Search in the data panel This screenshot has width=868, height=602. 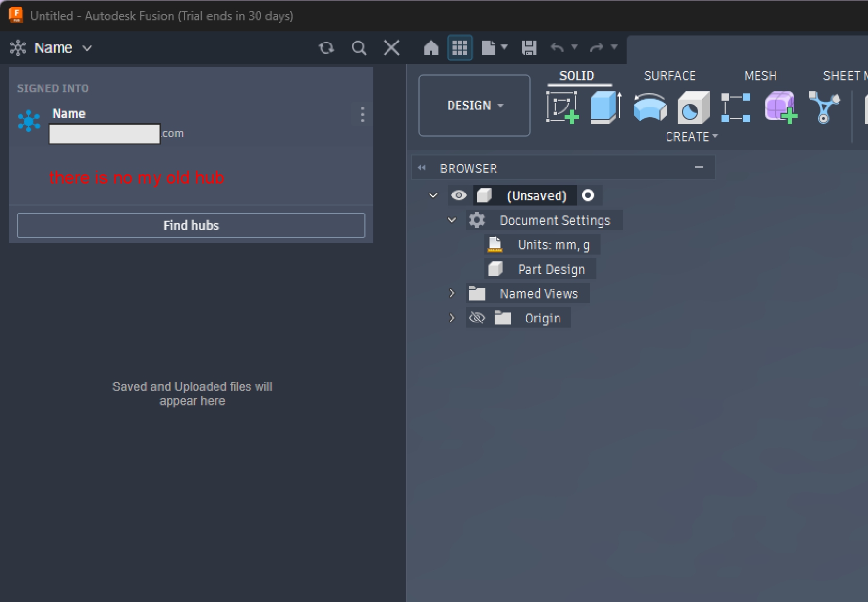point(359,48)
